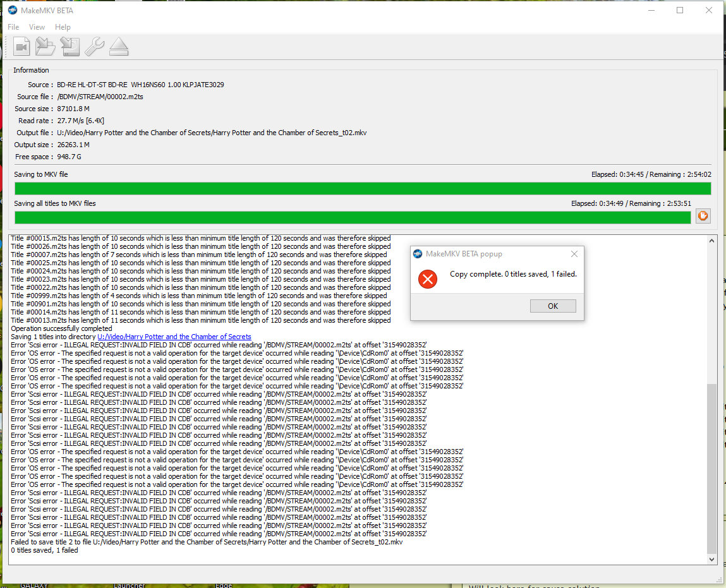Click Elapsed 0:34:45 time label
The image size is (726, 588).
(x=617, y=174)
